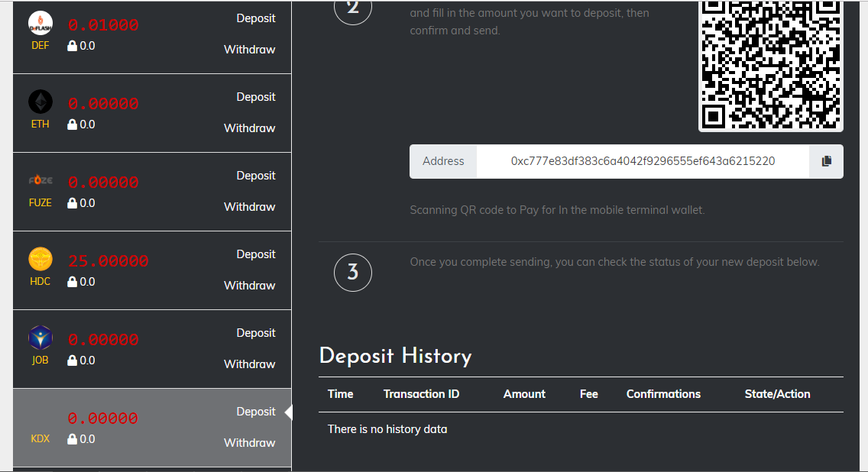Image resolution: width=868 pixels, height=472 pixels.
Task: Click the Time column header
Action: coord(341,394)
